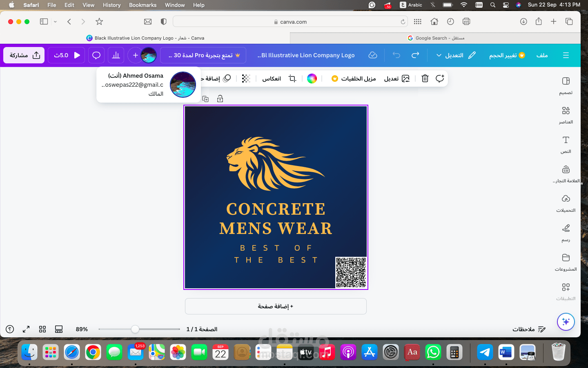Open the Projects (المشروعات) sidebar panel
The image size is (588, 368).
[566, 262]
